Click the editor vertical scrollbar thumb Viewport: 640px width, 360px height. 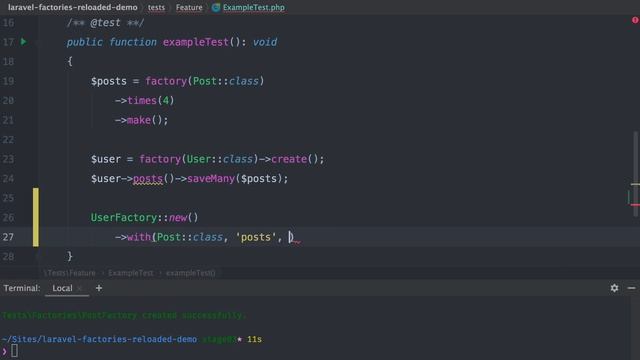(x=636, y=173)
